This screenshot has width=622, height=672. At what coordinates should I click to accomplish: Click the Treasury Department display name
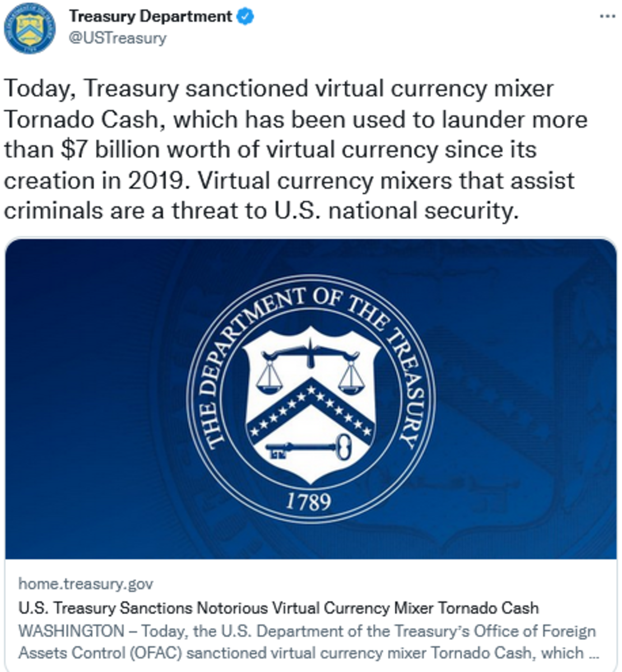pyautogui.click(x=150, y=17)
